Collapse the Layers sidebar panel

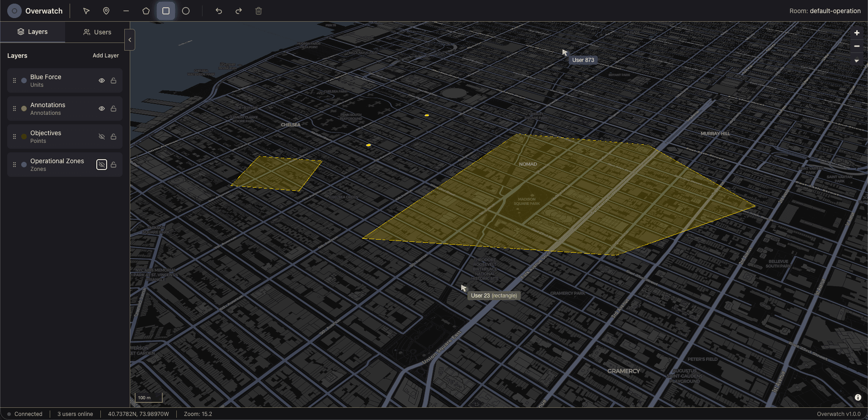[x=130, y=40]
